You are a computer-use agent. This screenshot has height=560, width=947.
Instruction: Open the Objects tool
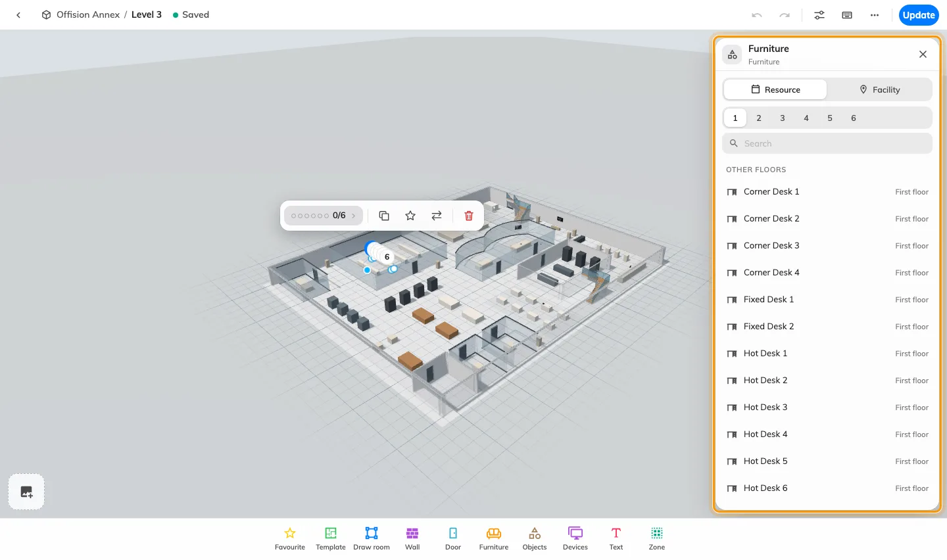pos(535,538)
